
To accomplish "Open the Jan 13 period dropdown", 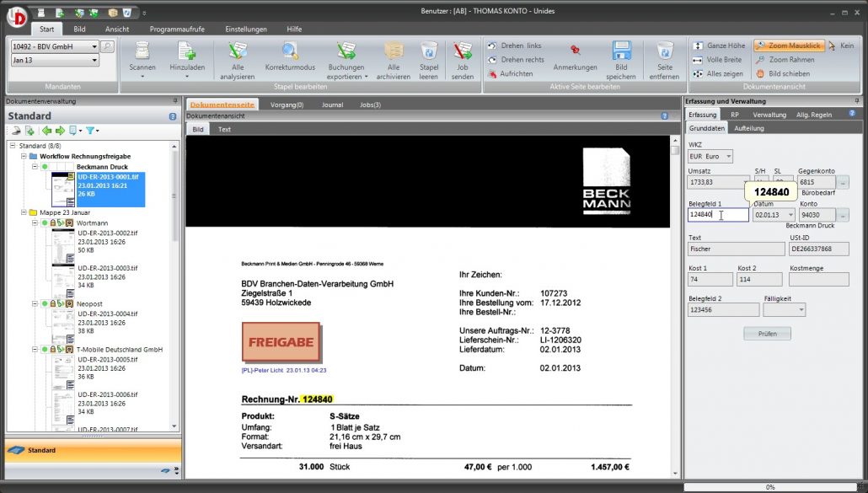I will click(x=94, y=60).
